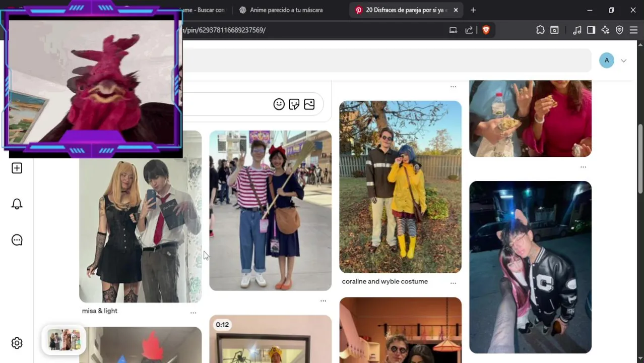
Task: Open the pink sweater pin image
Action: click(530, 118)
